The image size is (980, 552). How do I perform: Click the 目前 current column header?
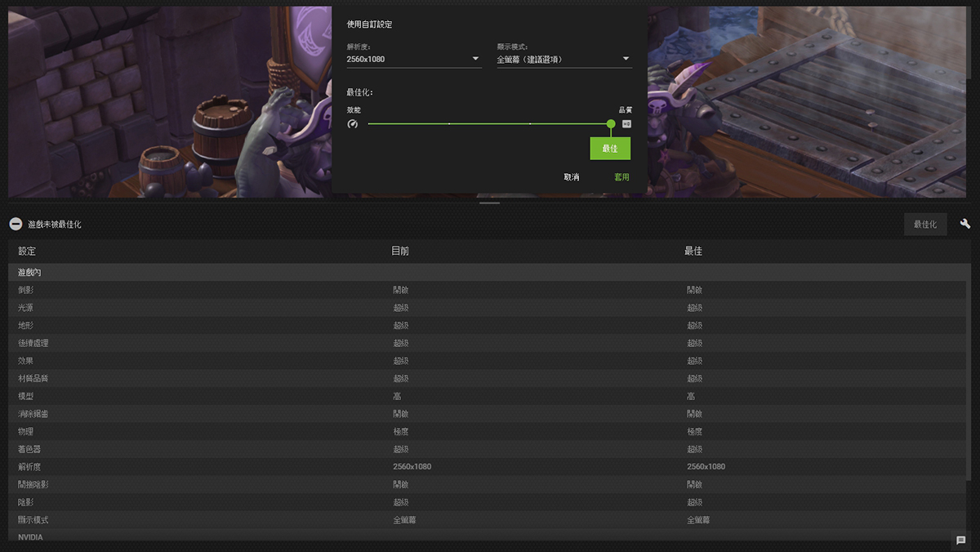(399, 252)
